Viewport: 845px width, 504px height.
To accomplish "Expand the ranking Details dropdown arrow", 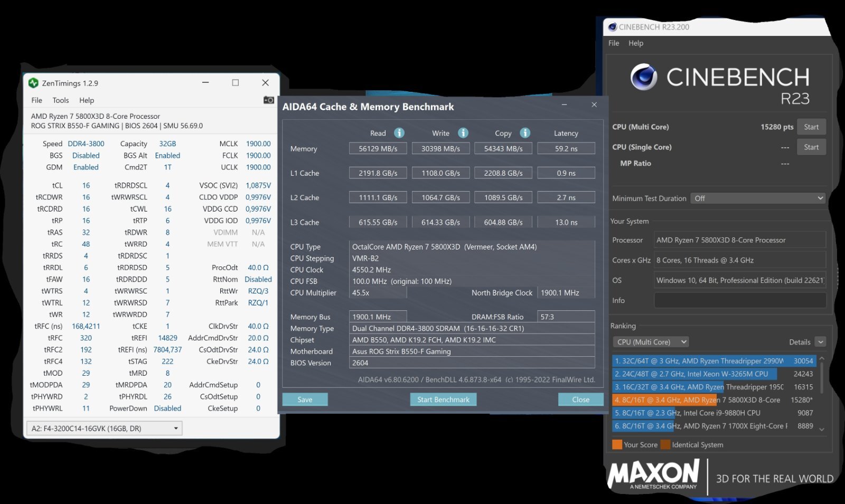I will [x=821, y=342].
